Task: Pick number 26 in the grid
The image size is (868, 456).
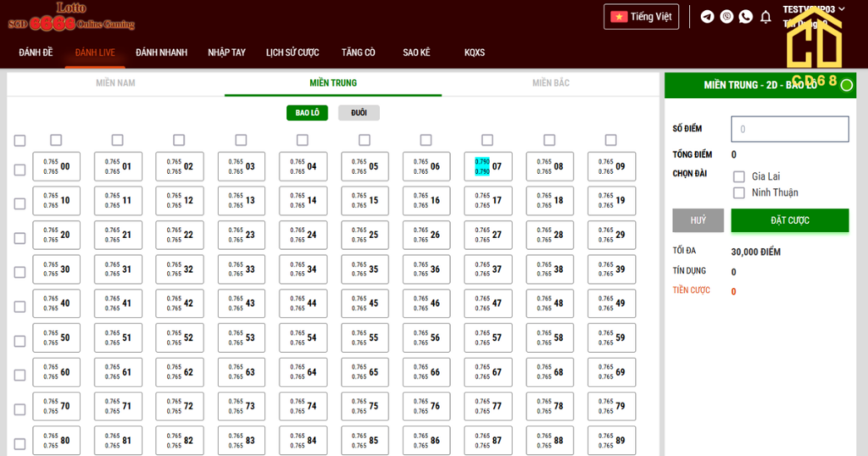Action: click(426, 235)
